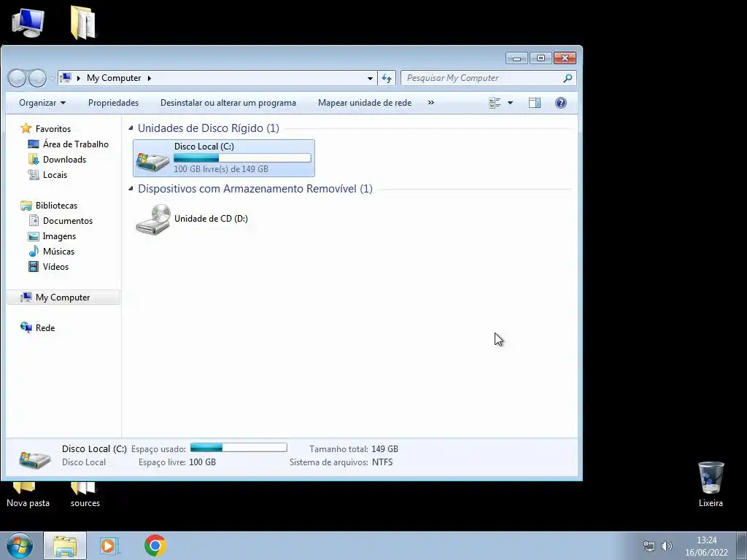Select the computer desktop icon at top
The width and height of the screenshot is (747, 560).
(28, 23)
